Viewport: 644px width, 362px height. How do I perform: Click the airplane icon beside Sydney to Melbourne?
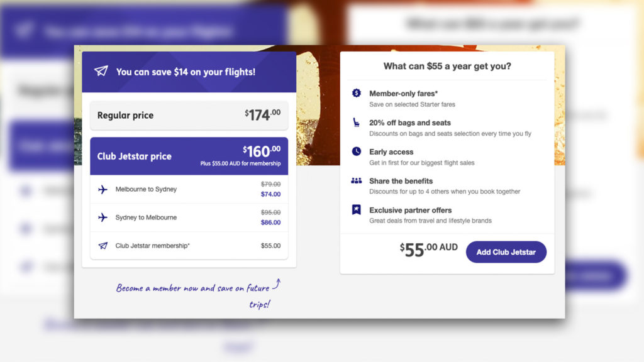point(104,218)
